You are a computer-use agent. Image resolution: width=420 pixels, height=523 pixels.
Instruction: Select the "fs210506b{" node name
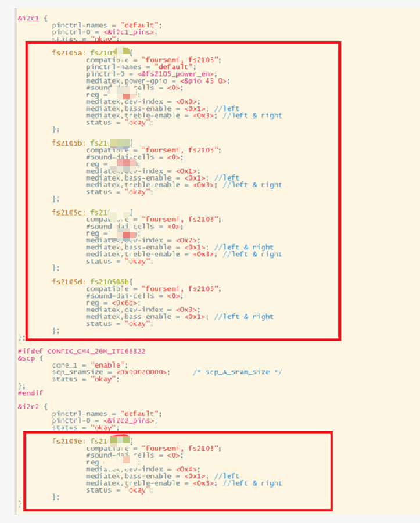click(x=112, y=282)
